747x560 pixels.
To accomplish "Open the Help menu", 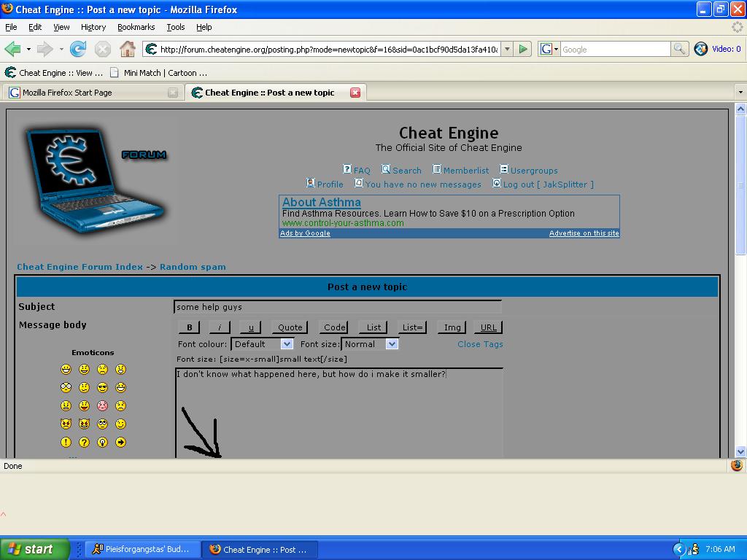I will coord(204,27).
